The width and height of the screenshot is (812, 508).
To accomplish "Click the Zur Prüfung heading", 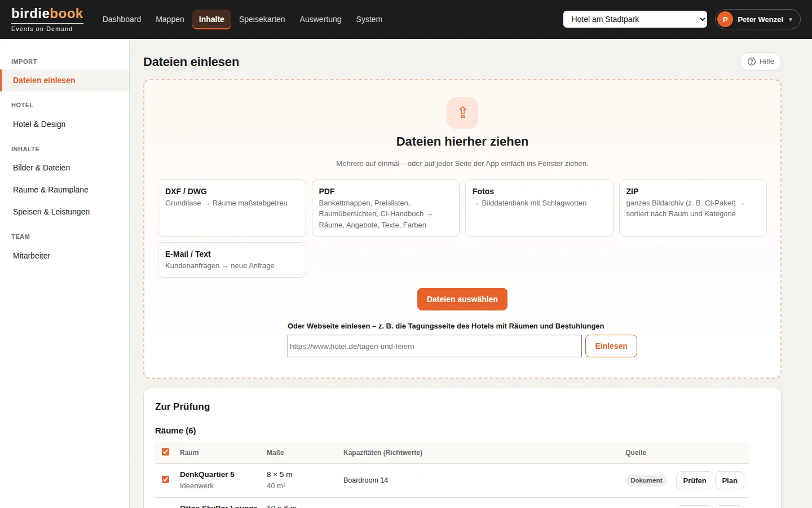I will tap(182, 406).
